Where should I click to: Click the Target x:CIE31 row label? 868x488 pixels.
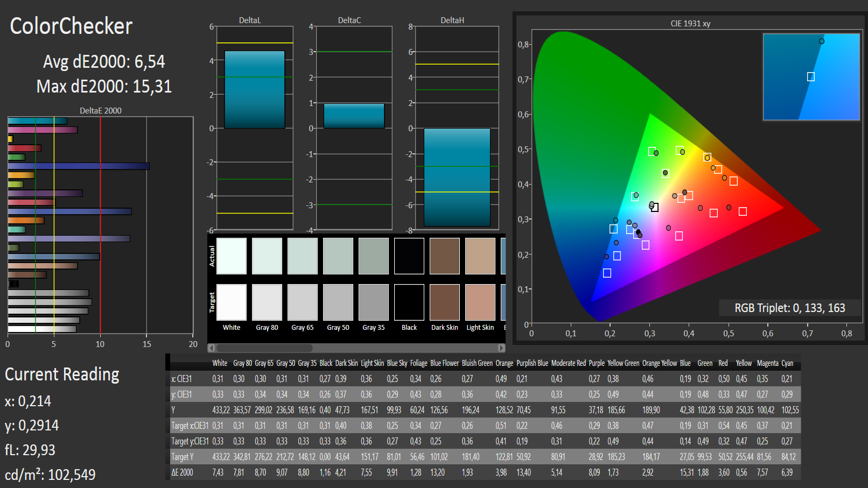(190, 426)
